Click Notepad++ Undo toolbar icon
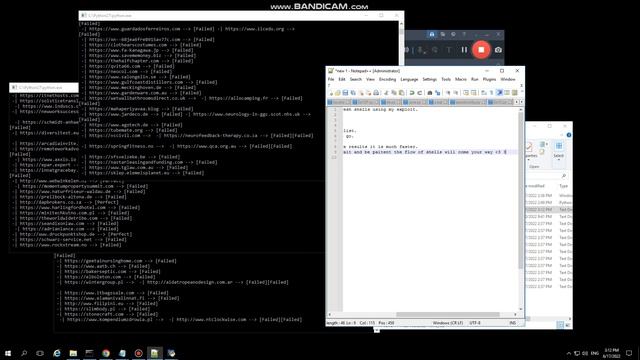This screenshot has height=360, width=640. click(412, 93)
